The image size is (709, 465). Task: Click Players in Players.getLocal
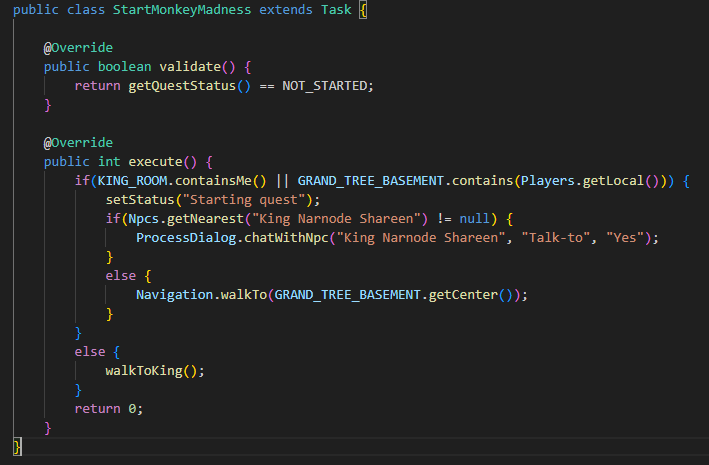pos(548,181)
